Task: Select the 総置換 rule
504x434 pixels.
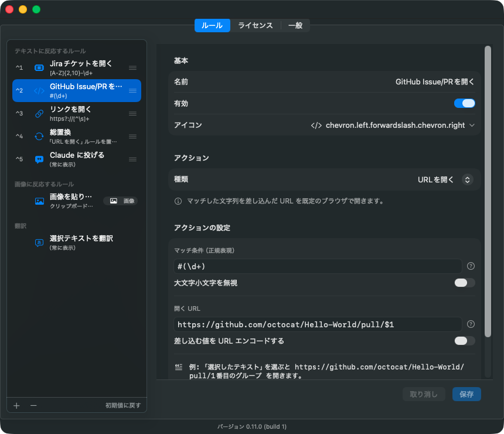Action: point(77,137)
